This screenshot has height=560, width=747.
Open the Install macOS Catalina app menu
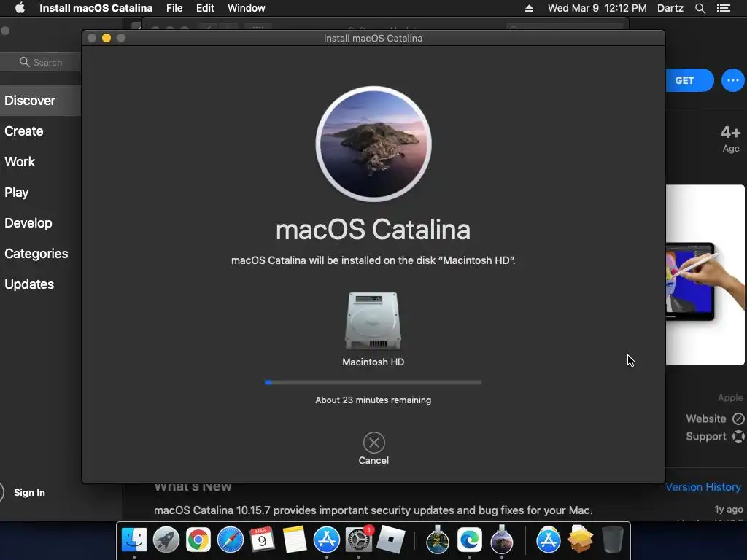(96, 8)
